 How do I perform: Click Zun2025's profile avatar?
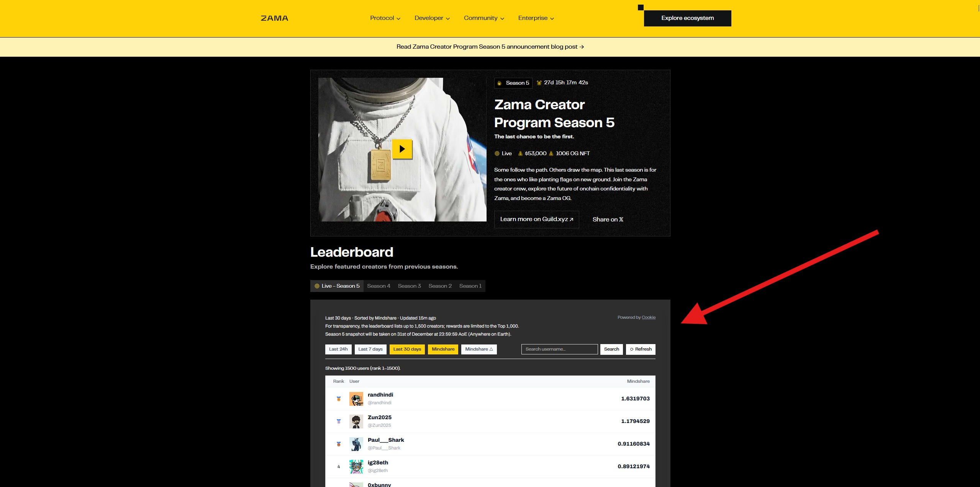[356, 421]
